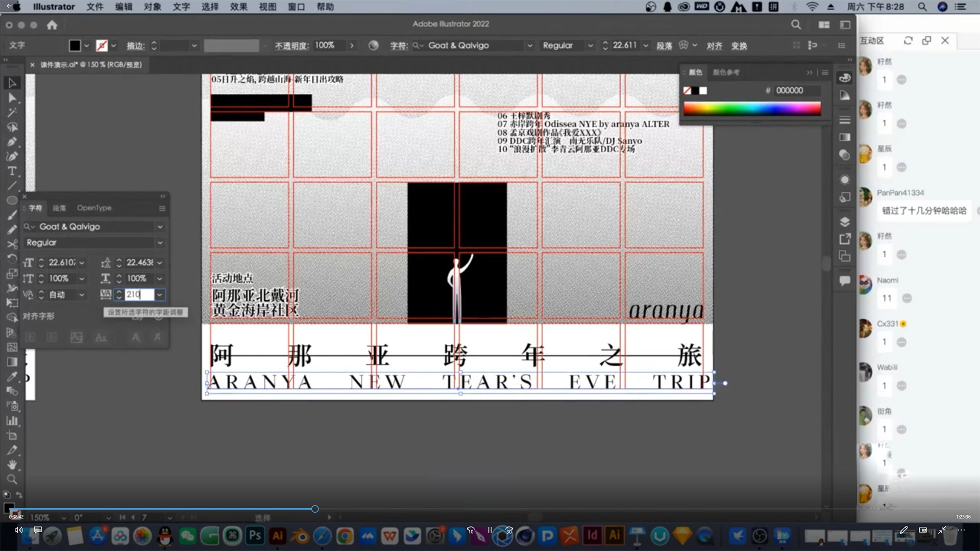Mute the video speaker icon
This screenshot has width=980, height=551.
point(18,530)
